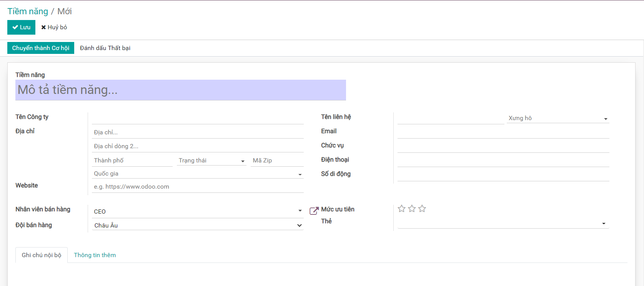644x286 pixels.
Task: Click the Email input field
Action: 503,132
